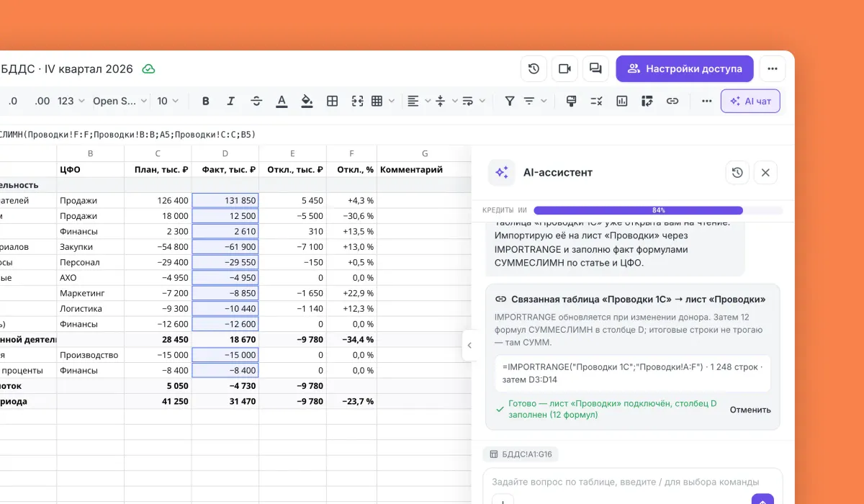This screenshot has height=504, width=864.
Task: Select the cell containing 131 850
Action: click(225, 200)
